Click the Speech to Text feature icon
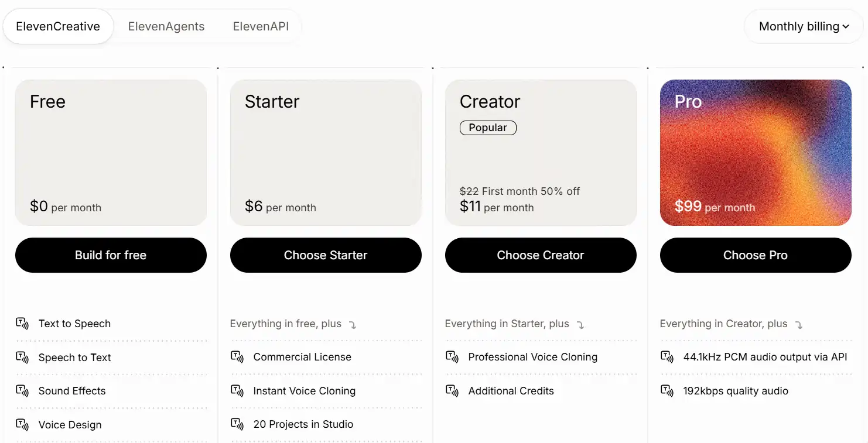Image resolution: width=868 pixels, height=443 pixels. [x=23, y=357]
